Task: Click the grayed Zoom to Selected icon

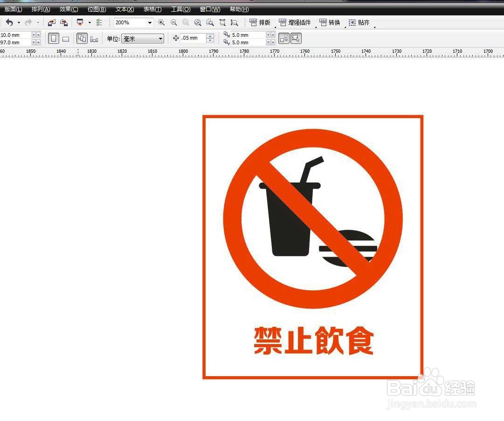Action: [x=186, y=22]
